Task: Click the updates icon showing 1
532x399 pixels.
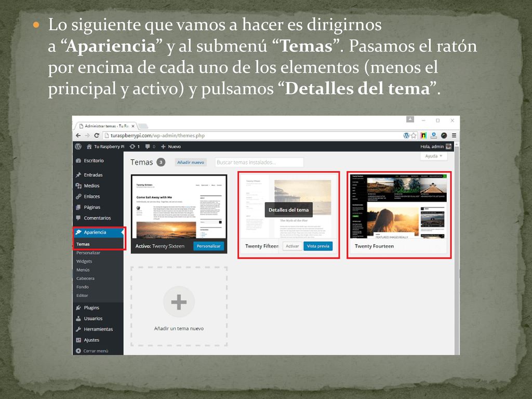Action: click(x=135, y=147)
